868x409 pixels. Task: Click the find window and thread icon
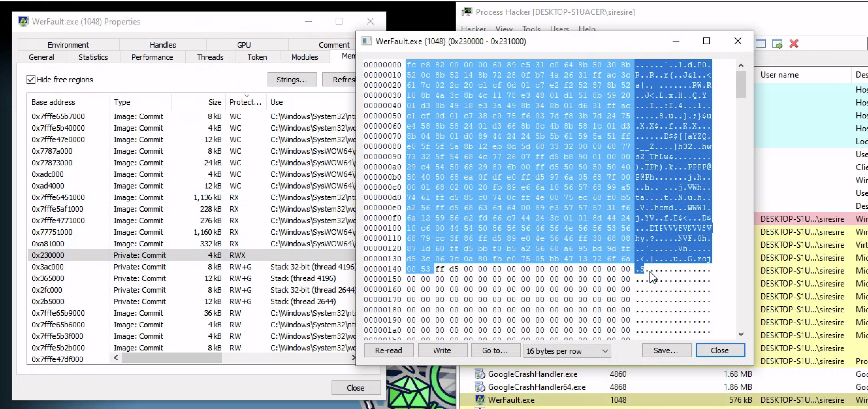tap(777, 44)
